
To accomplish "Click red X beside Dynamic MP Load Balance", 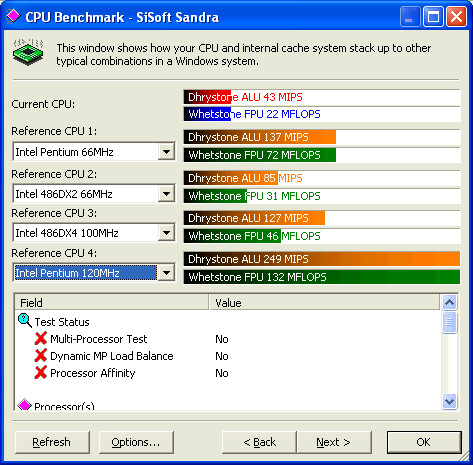I will (x=41, y=355).
